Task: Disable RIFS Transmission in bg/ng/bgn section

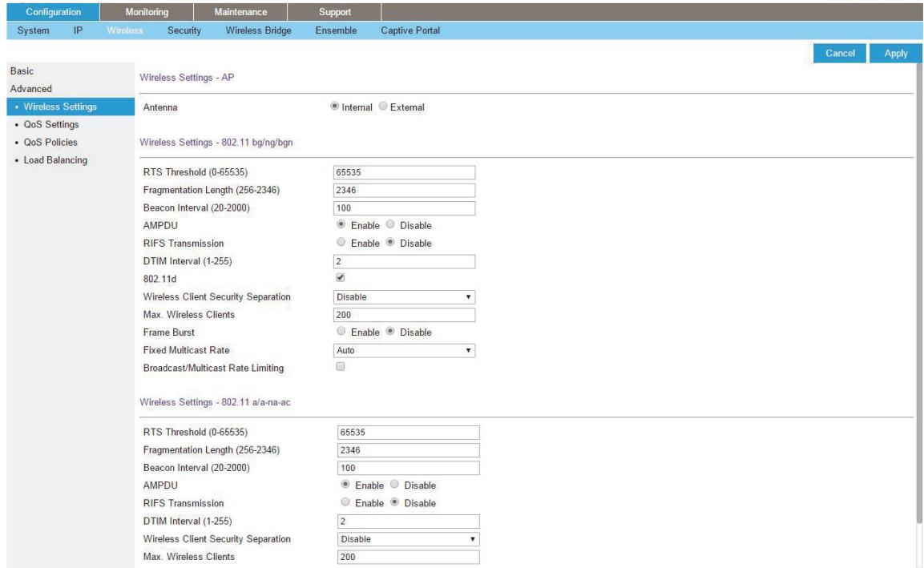Action: click(390, 242)
